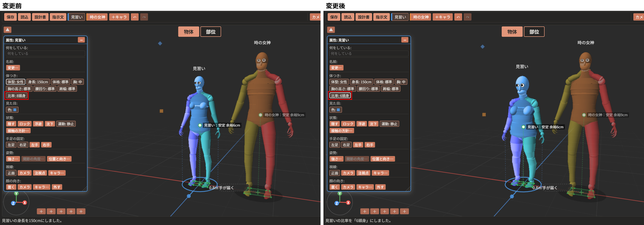Open the 身長: 150cm option in 変更前

coord(37,82)
